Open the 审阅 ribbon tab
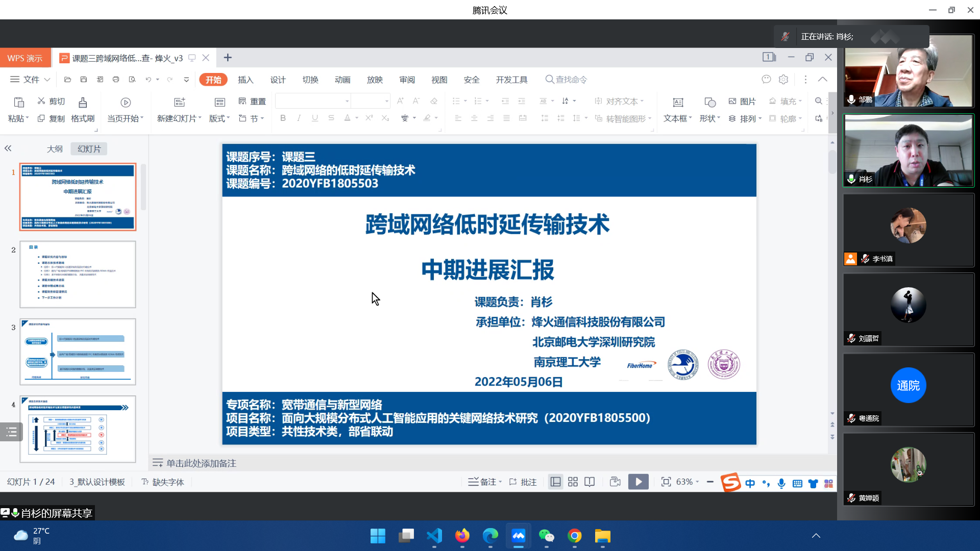Viewport: 980px width, 551px height. point(407,80)
